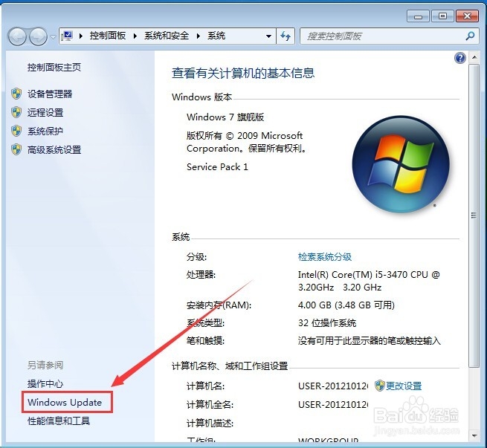Click the computer icon in address bar

(67, 36)
